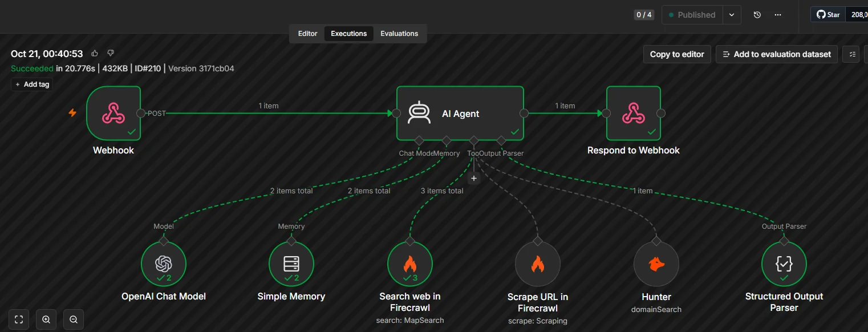Click the 'Succeeded' execution status text
The image size is (868, 332).
click(32, 68)
